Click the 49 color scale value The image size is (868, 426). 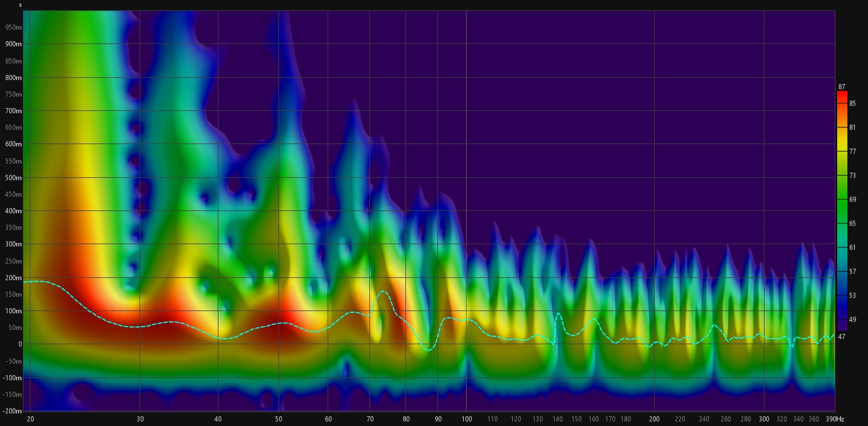(x=853, y=320)
